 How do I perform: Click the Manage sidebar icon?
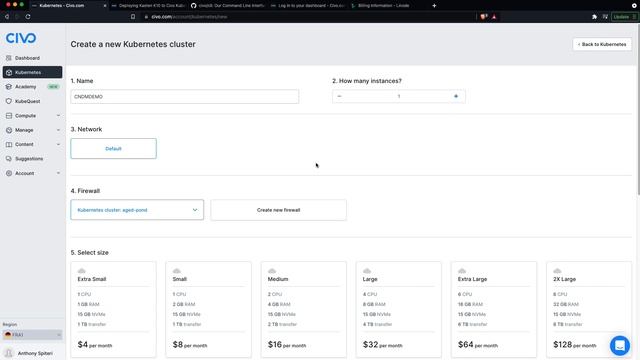tap(9, 130)
